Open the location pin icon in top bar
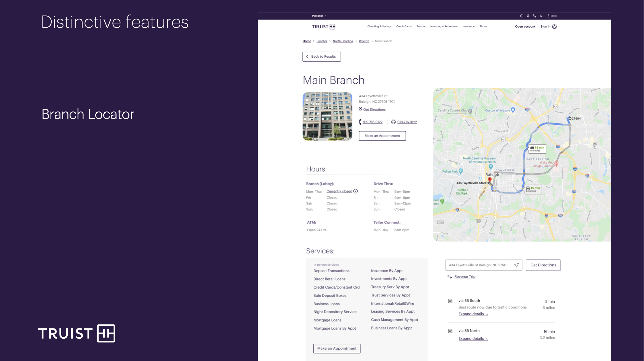644x361 pixels. (x=528, y=16)
